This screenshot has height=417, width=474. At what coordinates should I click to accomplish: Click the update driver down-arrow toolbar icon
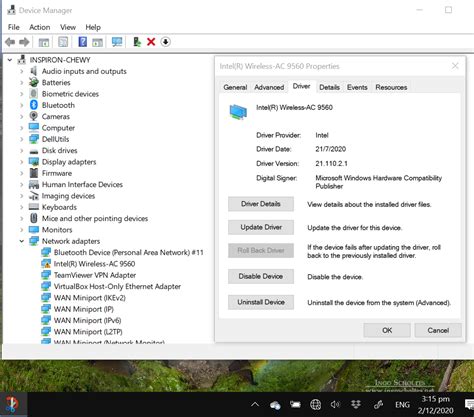(x=166, y=42)
